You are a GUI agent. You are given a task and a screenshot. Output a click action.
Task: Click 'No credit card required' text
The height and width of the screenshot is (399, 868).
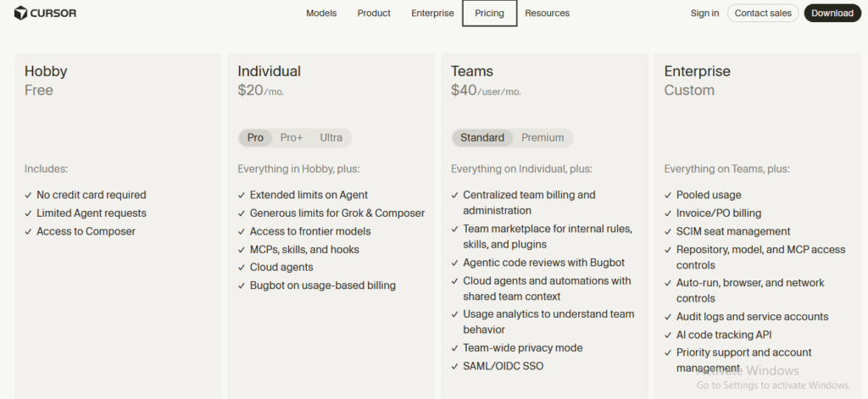(x=92, y=195)
